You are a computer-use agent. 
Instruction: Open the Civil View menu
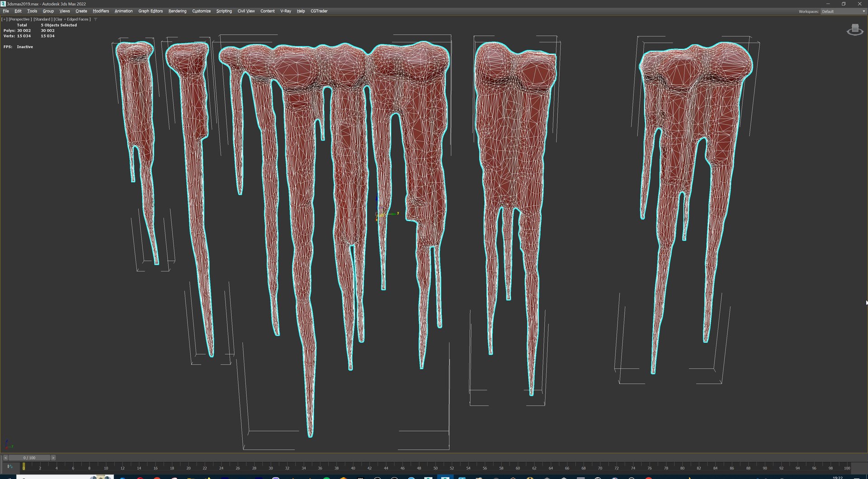click(246, 11)
